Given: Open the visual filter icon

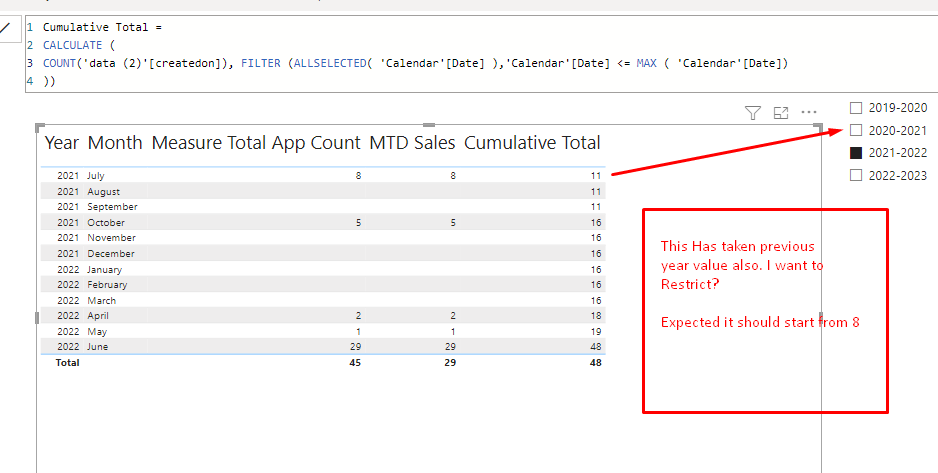Looking at the screenshot, I should [753, 112].
